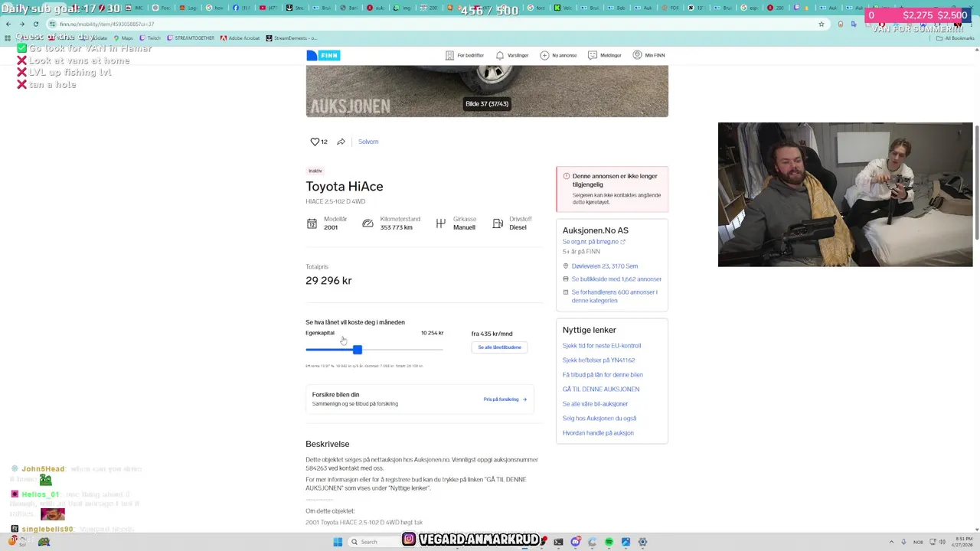Click the page vertical scrollbar
The width and height of the screenshot is (980, 551).
click(976, 181)
